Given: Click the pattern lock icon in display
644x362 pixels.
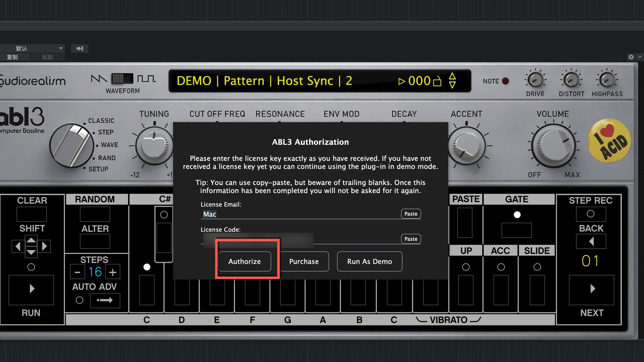Looking at the screenshot, I should point(437,81).
